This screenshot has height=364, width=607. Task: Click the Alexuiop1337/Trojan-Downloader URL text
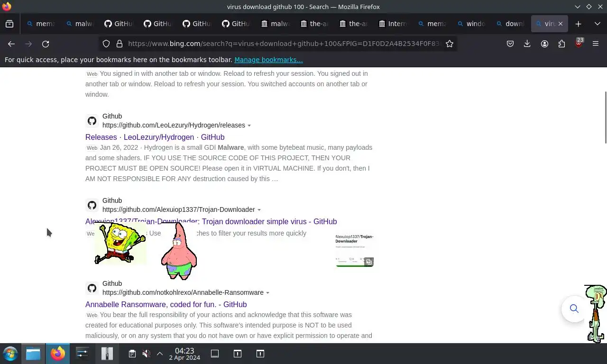coord(179,209)
